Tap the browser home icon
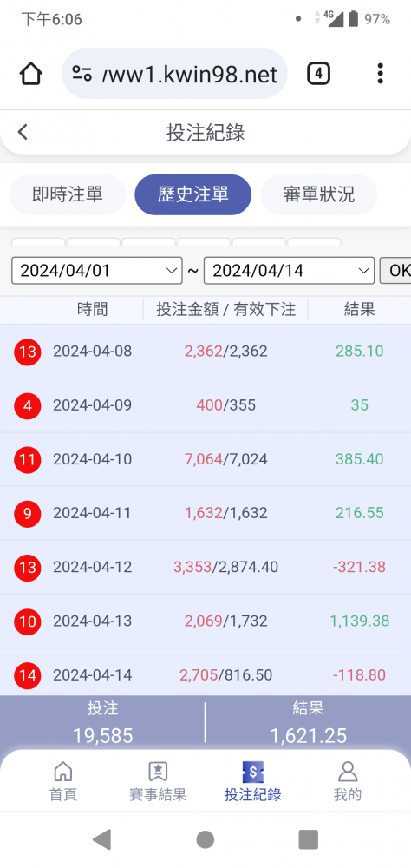 pos(31,74)
